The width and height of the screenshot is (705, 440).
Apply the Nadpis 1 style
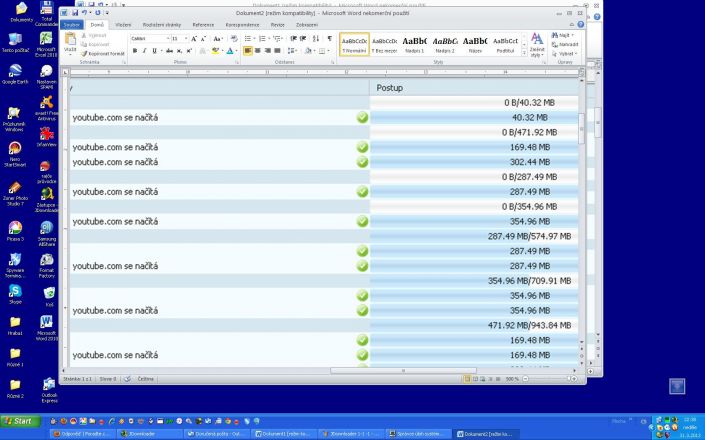click(x=415, y=44)
